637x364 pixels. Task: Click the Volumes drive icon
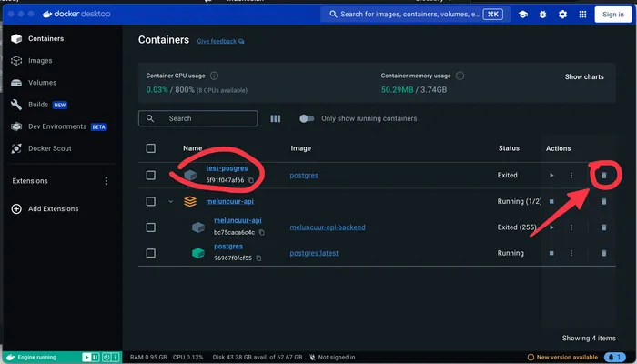pyautogui.click(x=16, y=83)
